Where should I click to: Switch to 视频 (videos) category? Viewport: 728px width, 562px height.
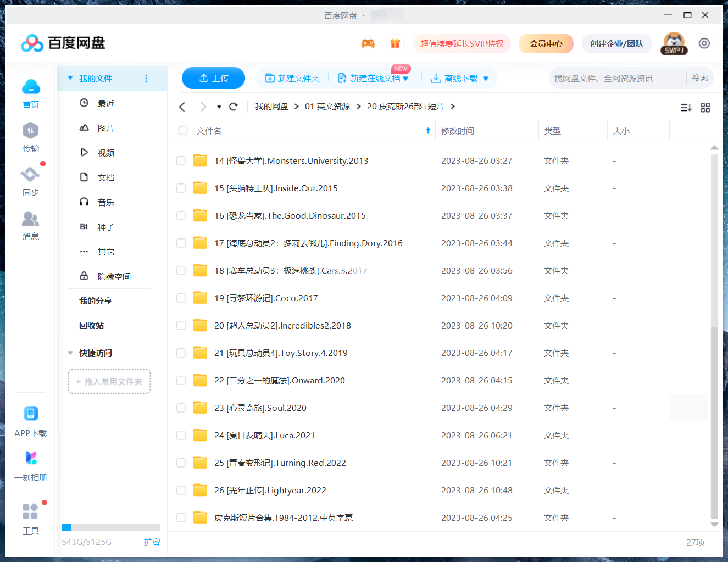coord(105,152)
